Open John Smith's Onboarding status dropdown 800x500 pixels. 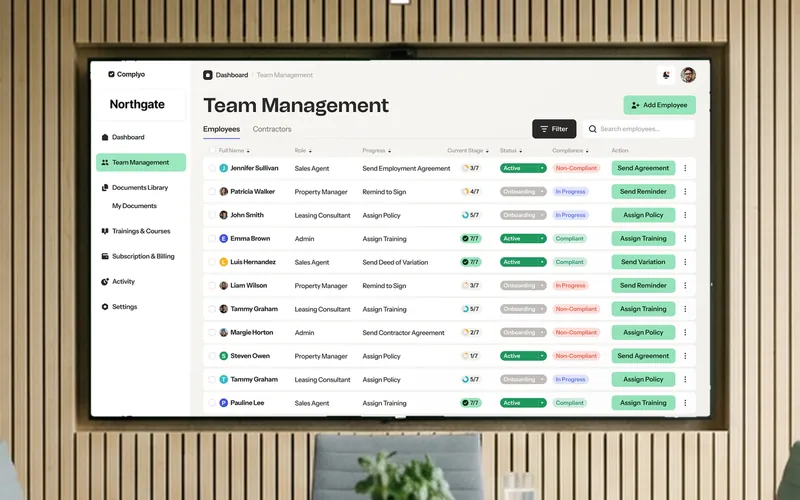click(523, 215)
